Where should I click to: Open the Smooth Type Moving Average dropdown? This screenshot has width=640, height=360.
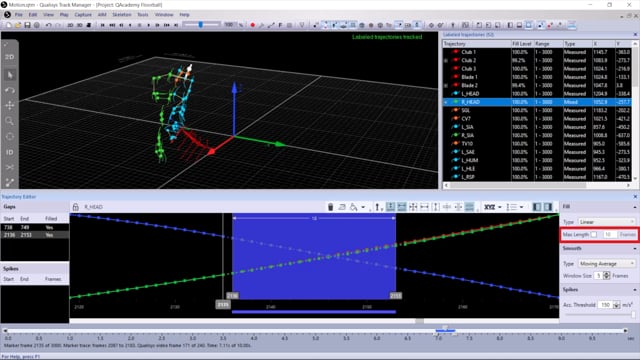point(607,264)
